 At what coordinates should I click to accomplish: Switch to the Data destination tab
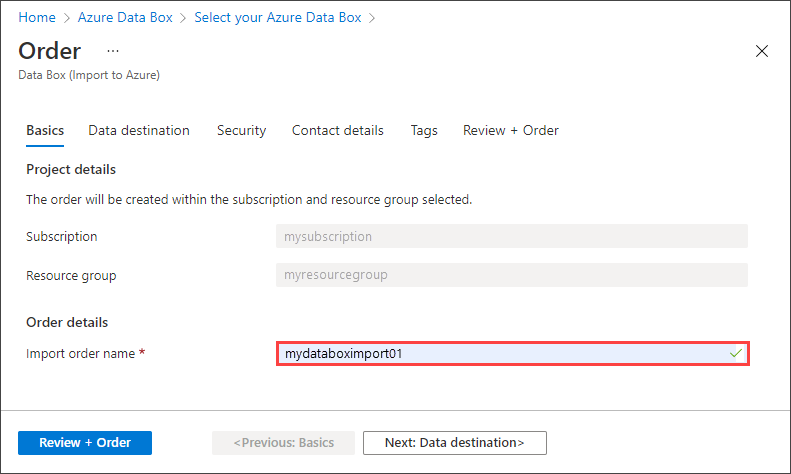click(x=139, y=130)
